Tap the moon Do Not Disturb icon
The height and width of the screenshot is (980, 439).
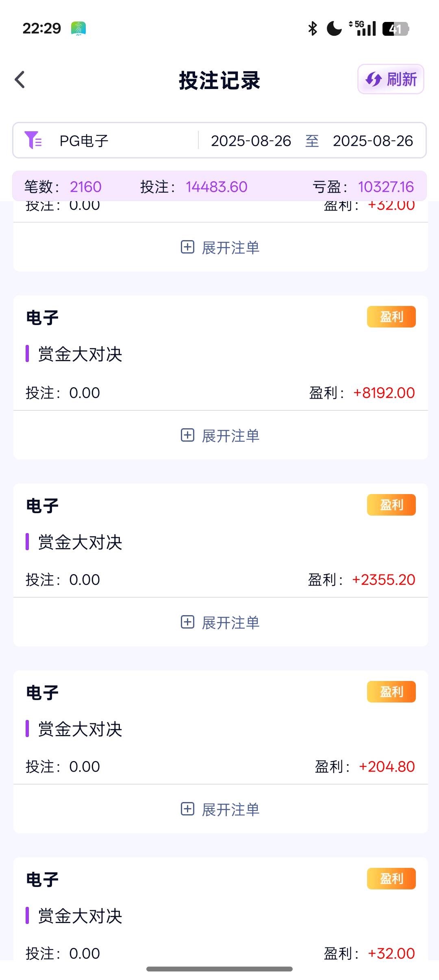point(334,28)
